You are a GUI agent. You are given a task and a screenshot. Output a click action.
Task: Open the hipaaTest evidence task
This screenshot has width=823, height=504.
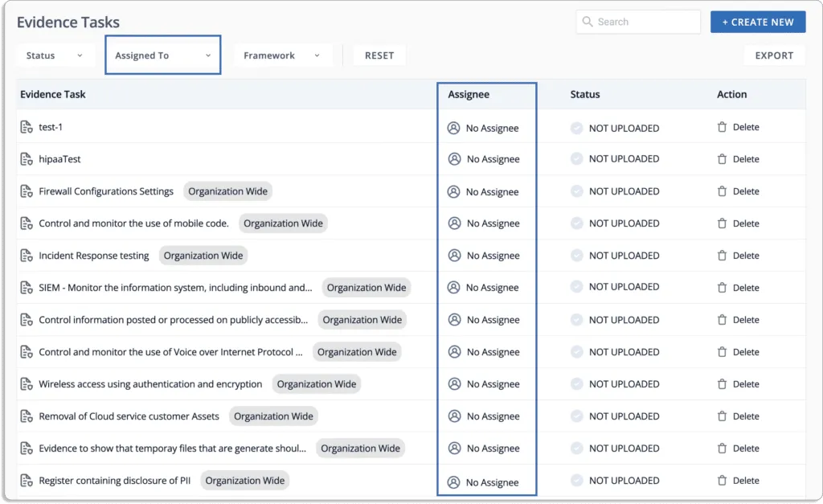(59, 159)
